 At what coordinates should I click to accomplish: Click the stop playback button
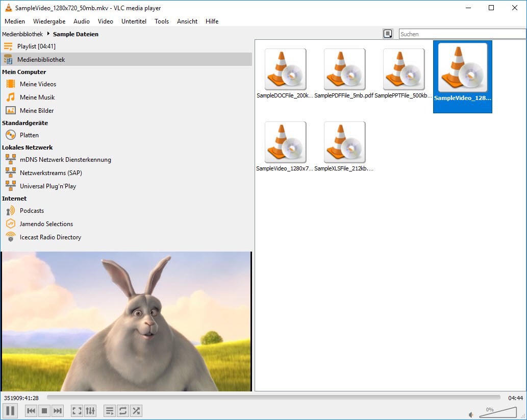click(x=44, y=410)
